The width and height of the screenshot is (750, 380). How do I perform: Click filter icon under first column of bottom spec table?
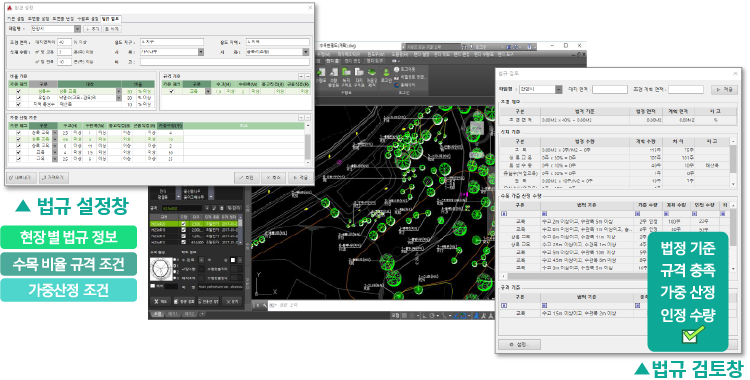(x=504, y=305)
